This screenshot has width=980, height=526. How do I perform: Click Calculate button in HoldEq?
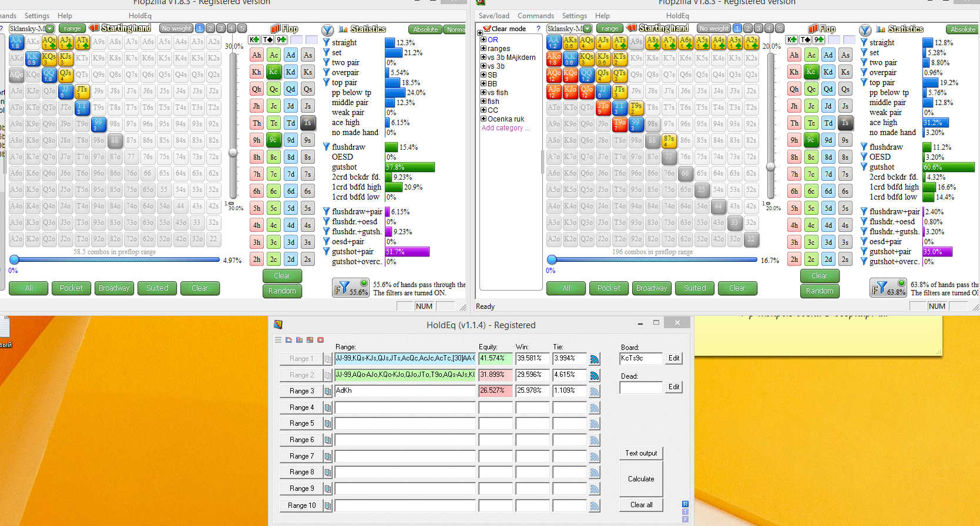point(641,479)
